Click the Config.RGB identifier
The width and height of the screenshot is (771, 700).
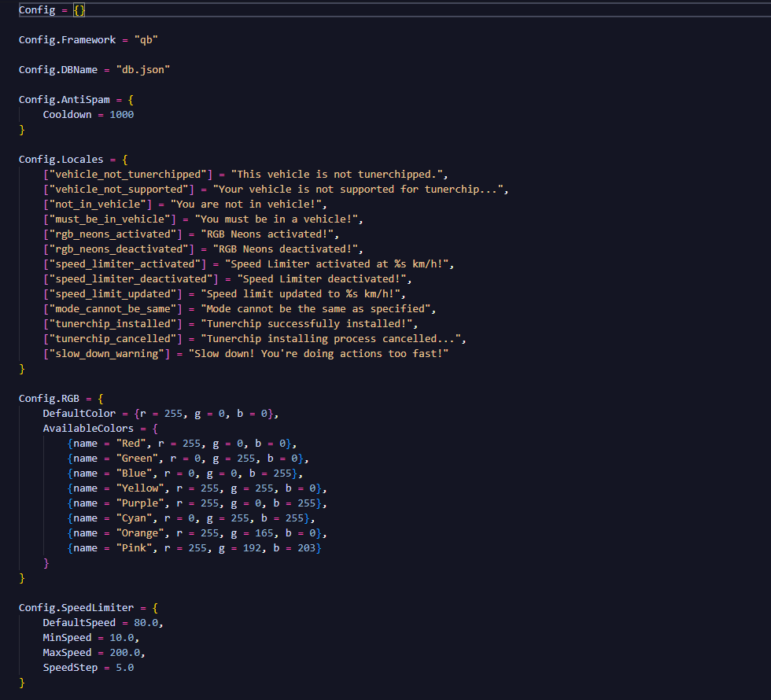click(x=49, y=399)
